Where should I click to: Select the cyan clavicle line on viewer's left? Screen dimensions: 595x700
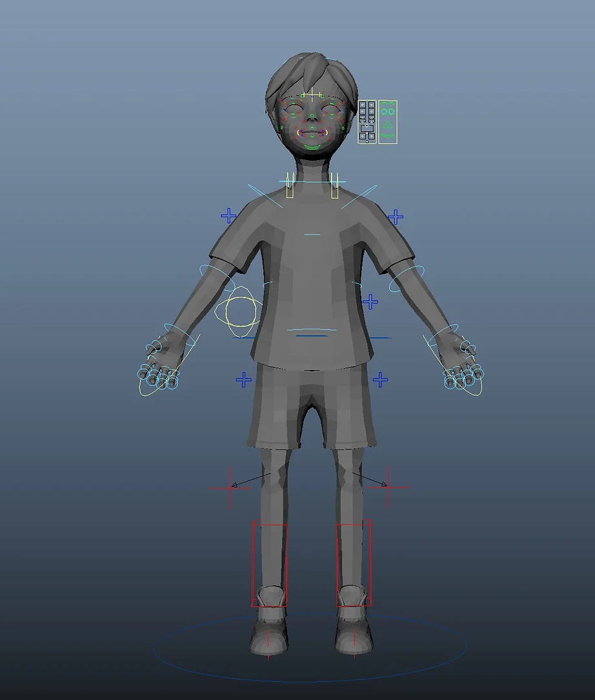265,196
